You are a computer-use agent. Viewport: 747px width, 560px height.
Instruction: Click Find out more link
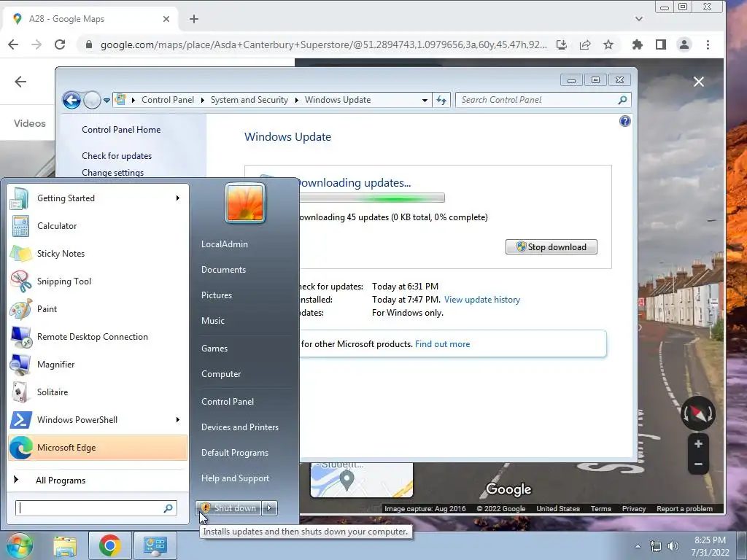[442, 344]
